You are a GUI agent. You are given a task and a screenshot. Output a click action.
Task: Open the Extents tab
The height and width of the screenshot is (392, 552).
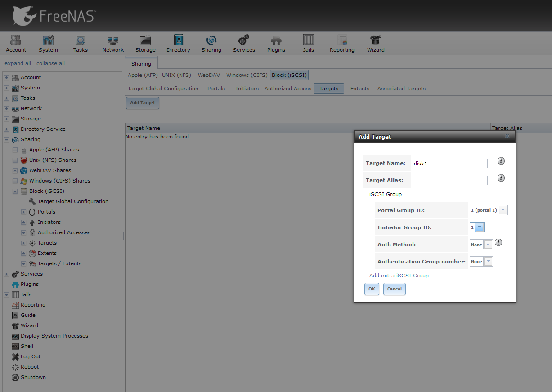(x=360, y=89)
